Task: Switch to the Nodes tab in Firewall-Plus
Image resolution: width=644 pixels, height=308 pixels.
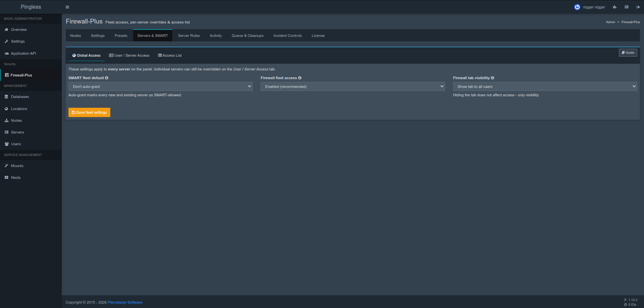Action: [75, 36]
